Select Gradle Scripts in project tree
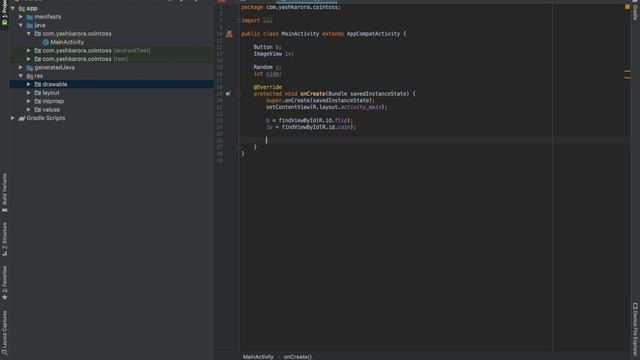Screen dimensions: 640x360 point(46,118)
